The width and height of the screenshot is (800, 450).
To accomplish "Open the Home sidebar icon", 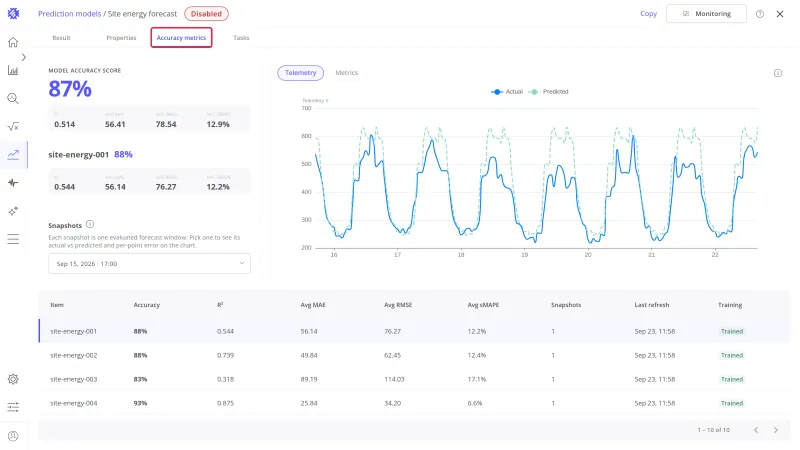I will (13, 42).
